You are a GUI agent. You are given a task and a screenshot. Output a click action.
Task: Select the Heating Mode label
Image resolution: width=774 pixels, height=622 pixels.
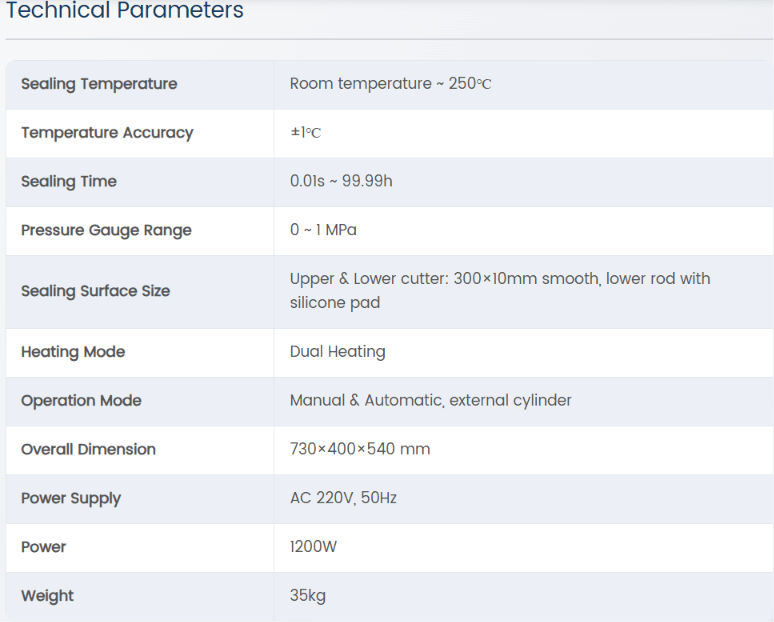[73, 352]
